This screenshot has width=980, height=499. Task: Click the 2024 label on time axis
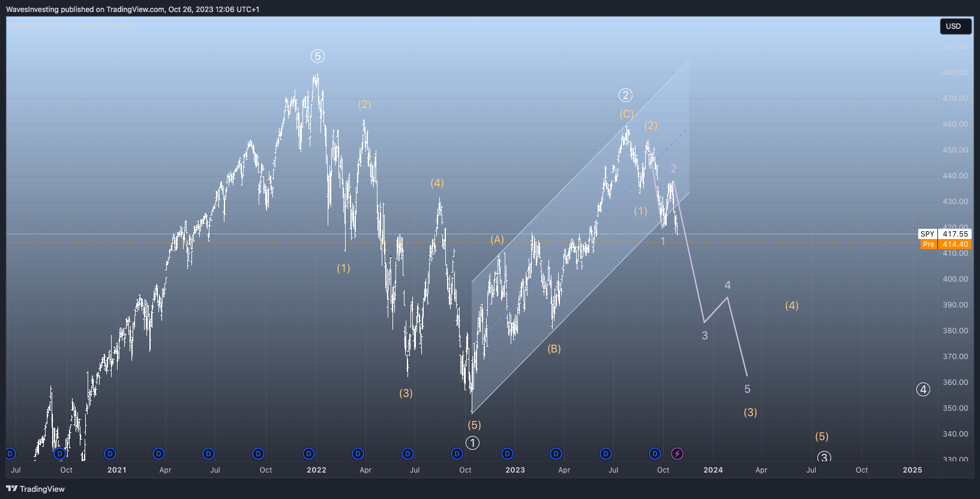(x=713, y=470)
